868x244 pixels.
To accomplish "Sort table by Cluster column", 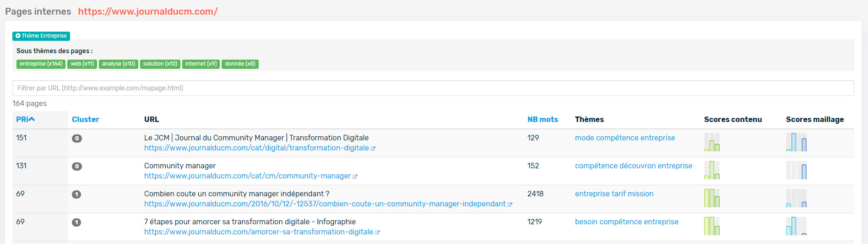I will tap(86, 119).
